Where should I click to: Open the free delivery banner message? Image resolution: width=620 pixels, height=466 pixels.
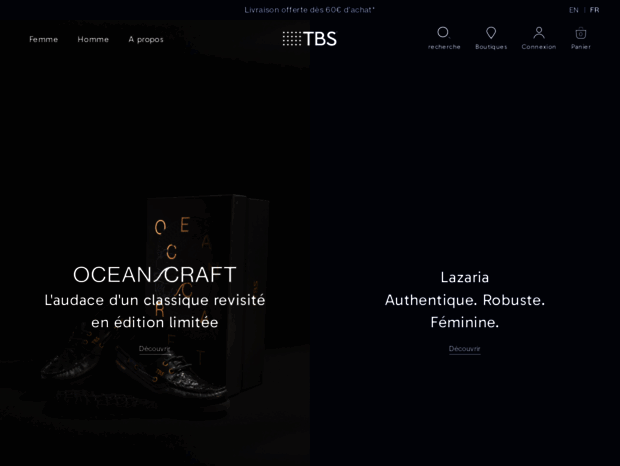310,10
